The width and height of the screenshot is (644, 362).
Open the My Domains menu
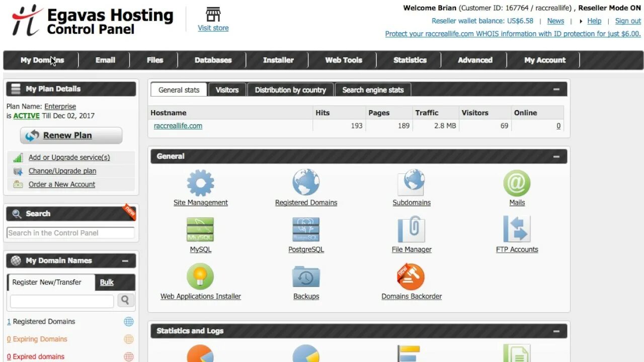click(x=42, y=60)
